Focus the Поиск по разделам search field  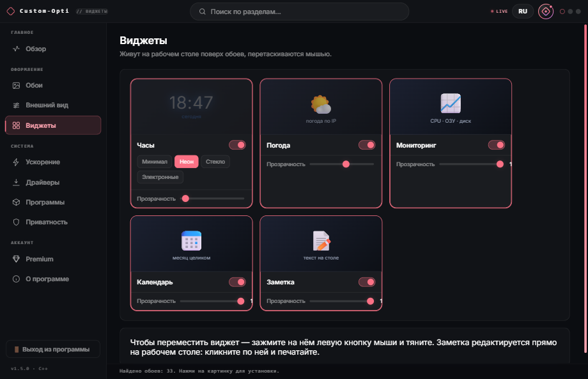click(299, 12)
